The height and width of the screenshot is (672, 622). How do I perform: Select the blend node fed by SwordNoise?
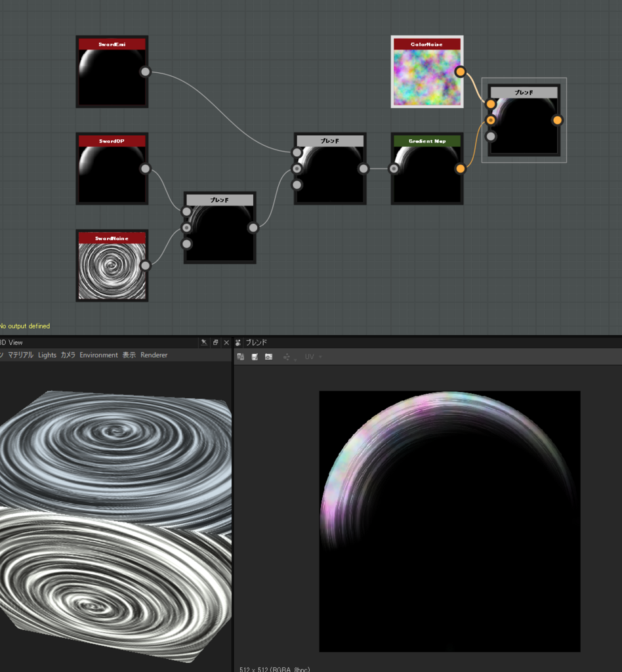pyautogui.click(x=220, y=228)
